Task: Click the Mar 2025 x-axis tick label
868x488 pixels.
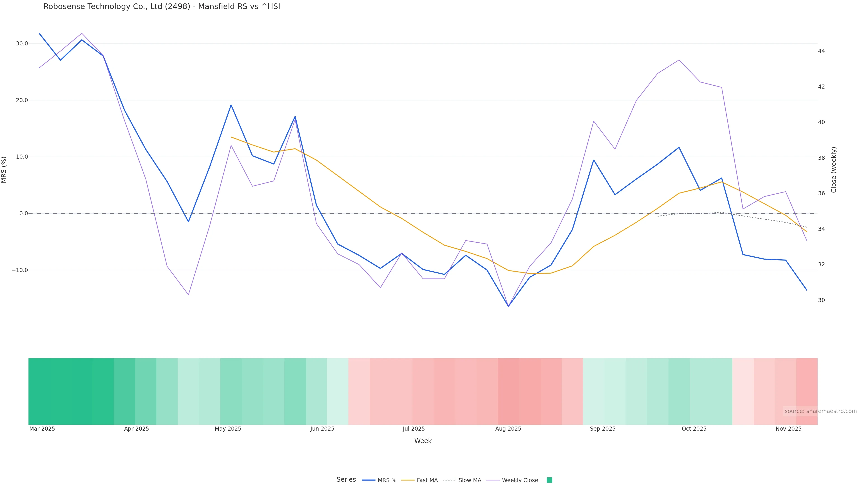Action: coord(42,429)
